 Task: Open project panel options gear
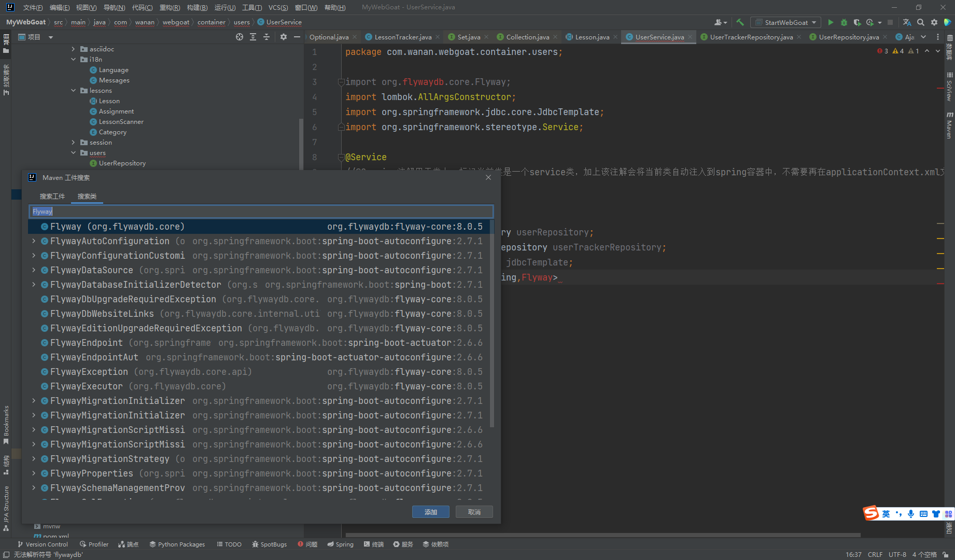tap(284, 37)
